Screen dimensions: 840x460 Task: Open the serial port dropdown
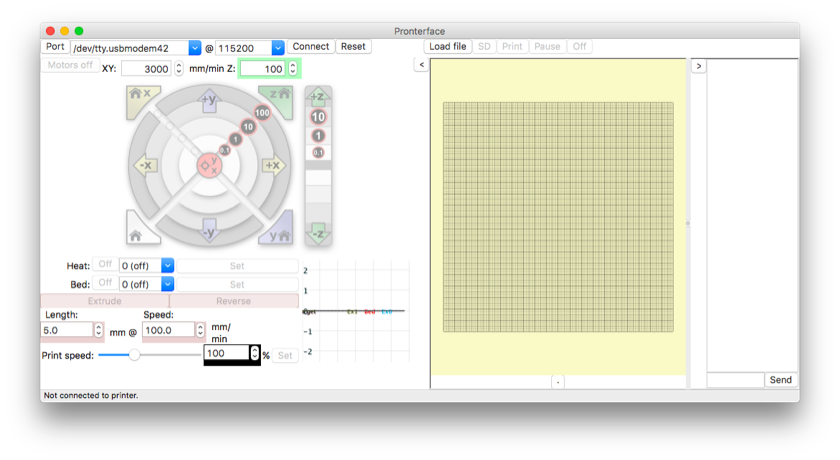point(194,48)
